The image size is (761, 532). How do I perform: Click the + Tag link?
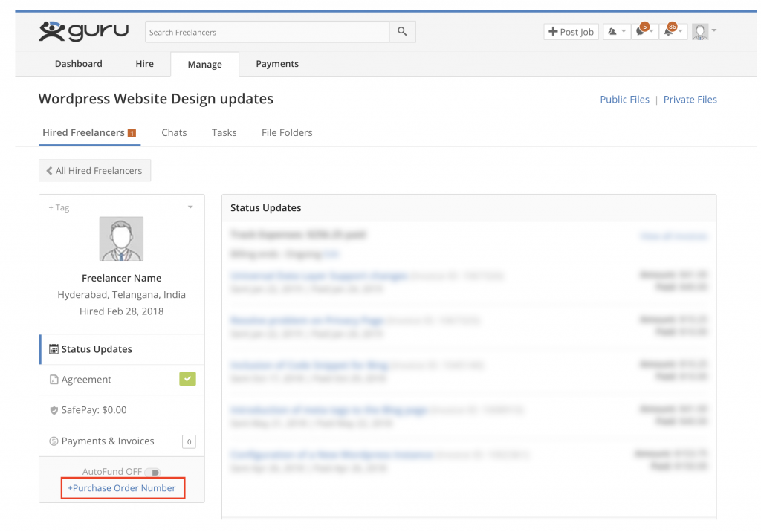tap(59, 208)
